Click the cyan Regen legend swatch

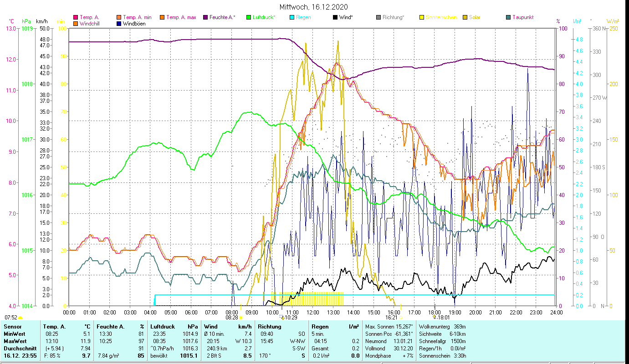(x=292, y=18)
